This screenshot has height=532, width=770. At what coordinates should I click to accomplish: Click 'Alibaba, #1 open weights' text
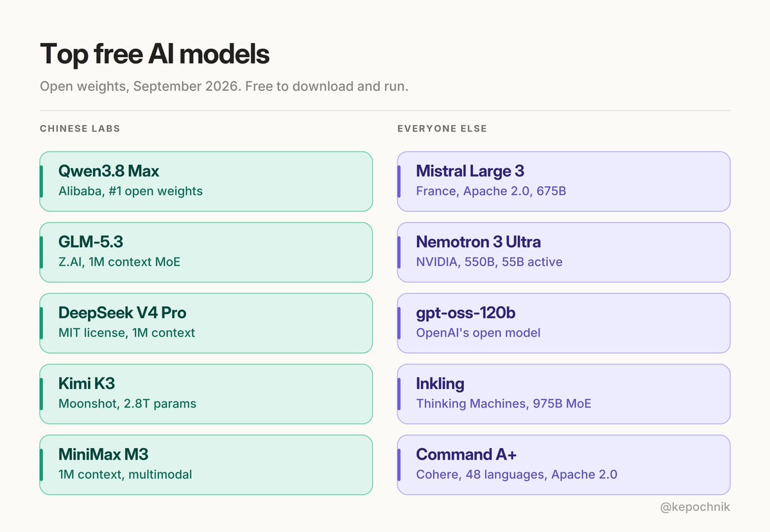point(130,191)
